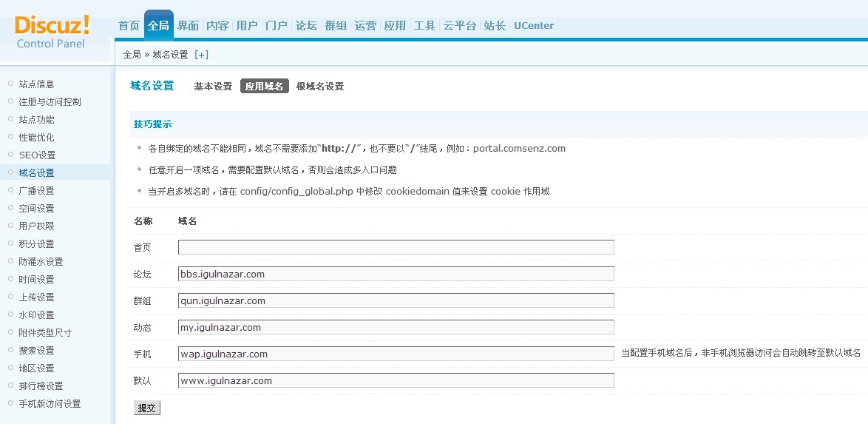This screenshot has height=424, width=868.
Task: Open the 首页 top menu
Action: (x=129, y=25)
